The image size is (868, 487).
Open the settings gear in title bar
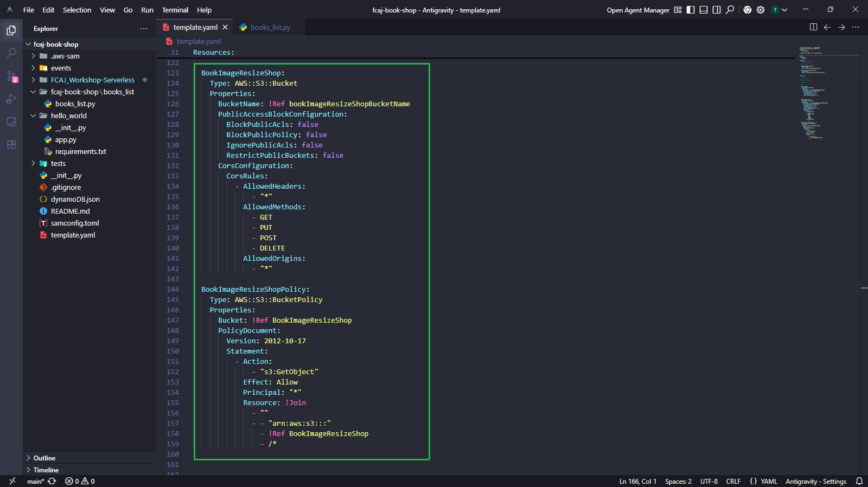click(761, 10)
